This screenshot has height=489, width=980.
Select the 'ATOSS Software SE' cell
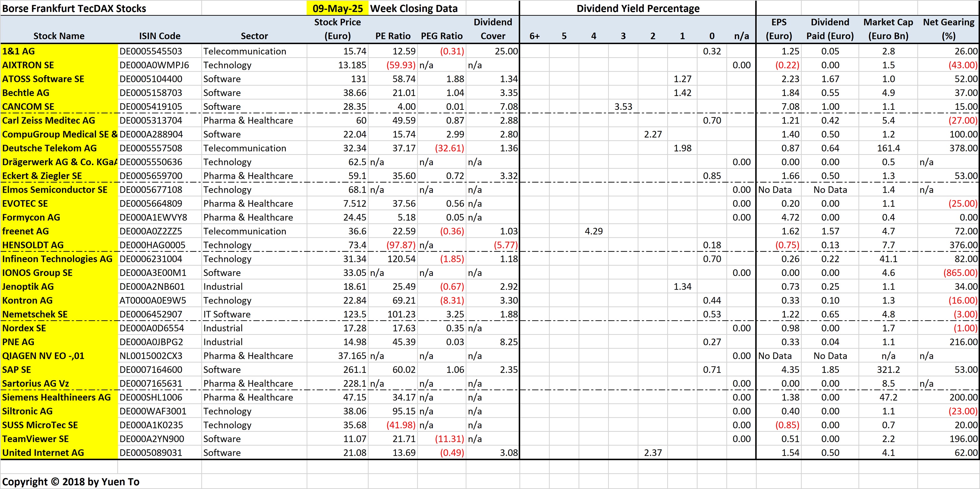tap(59, 79)
